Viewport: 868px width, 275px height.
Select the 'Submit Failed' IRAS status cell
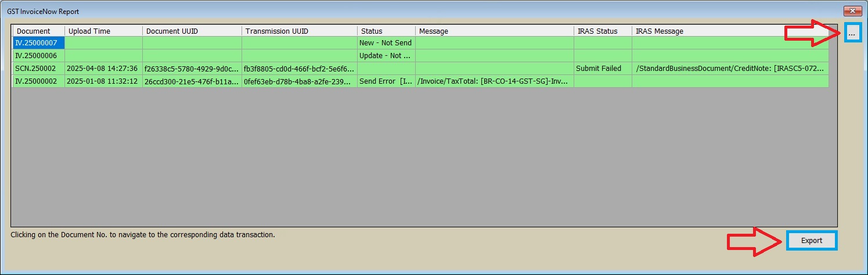click(603, 69)
